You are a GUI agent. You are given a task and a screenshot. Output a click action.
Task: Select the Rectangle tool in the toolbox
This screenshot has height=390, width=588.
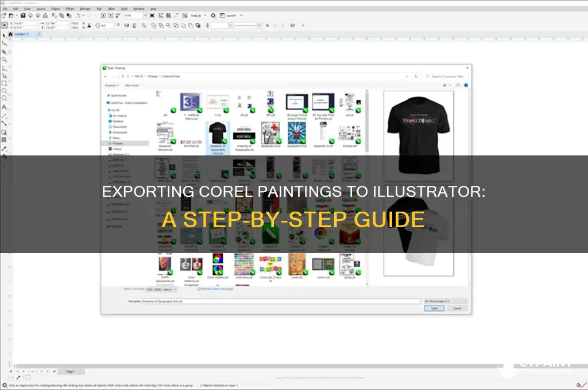[4, 83]
